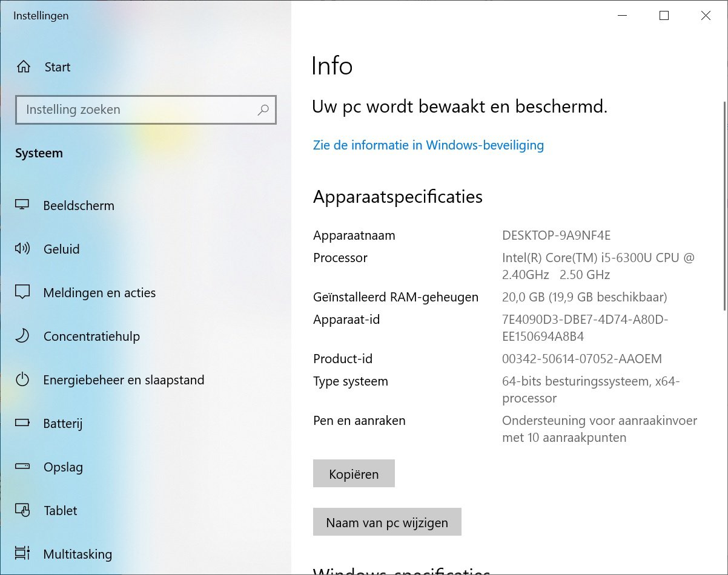Click product-id 00342-50614-07052-AAOEM
This screenshot has height=575, width=728.
point(582,359)
